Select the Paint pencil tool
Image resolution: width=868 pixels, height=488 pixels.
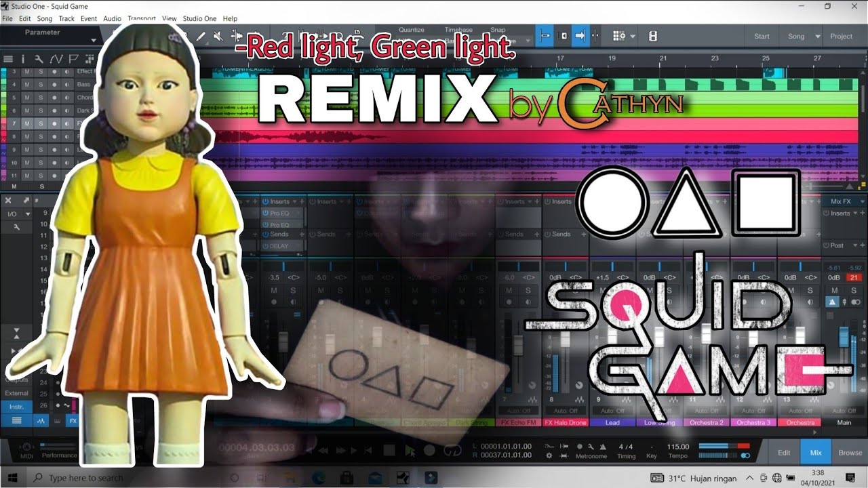point(201,36)
